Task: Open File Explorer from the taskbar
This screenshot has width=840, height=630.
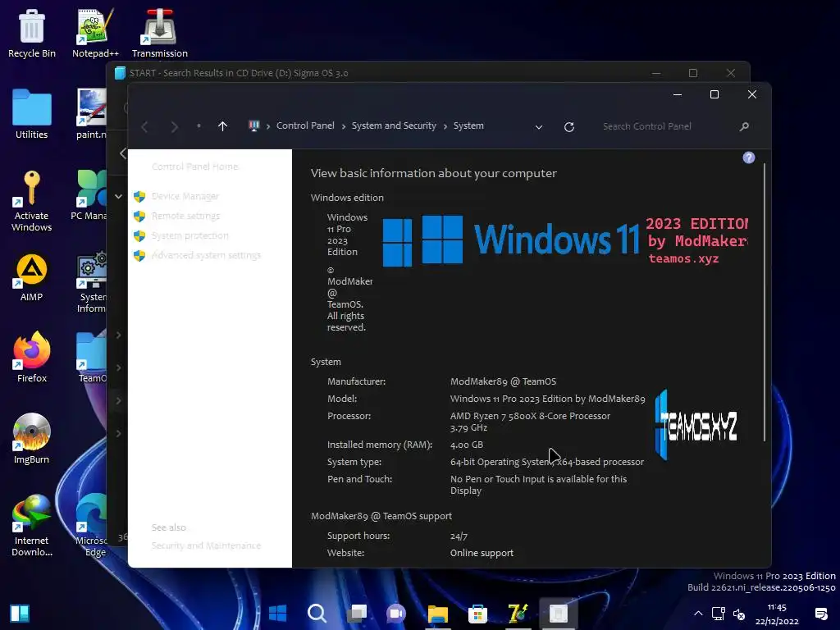Action: pos(438,613)
